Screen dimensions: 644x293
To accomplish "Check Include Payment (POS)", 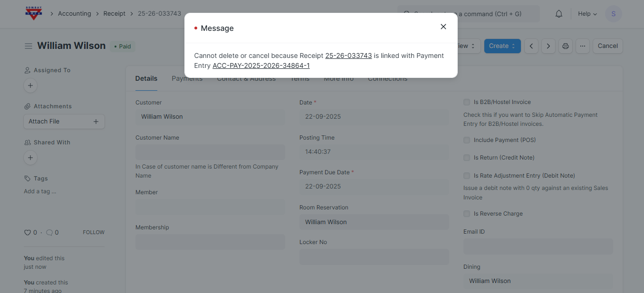I will pyautogui.click(x=467, y=140).
